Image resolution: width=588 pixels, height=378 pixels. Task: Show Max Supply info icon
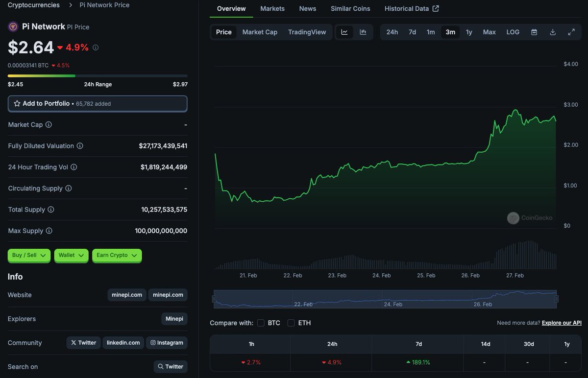click(49, 231)
